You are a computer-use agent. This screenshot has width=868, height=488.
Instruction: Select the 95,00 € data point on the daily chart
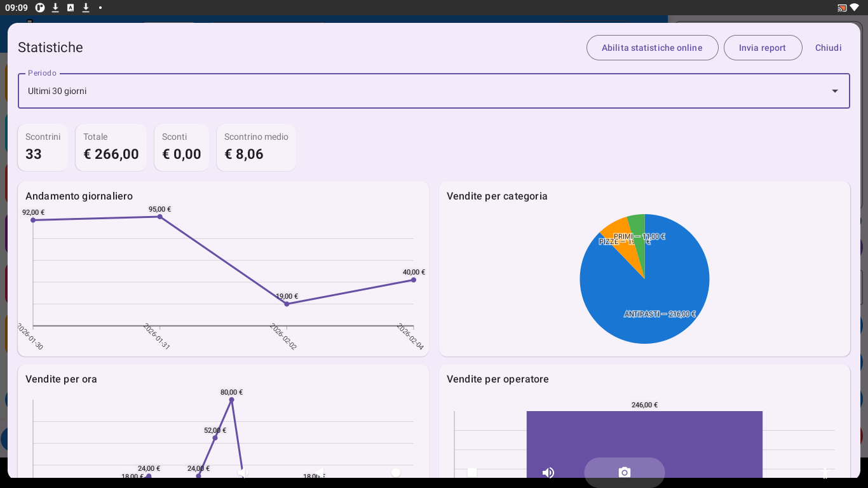[x=160, y=217]
